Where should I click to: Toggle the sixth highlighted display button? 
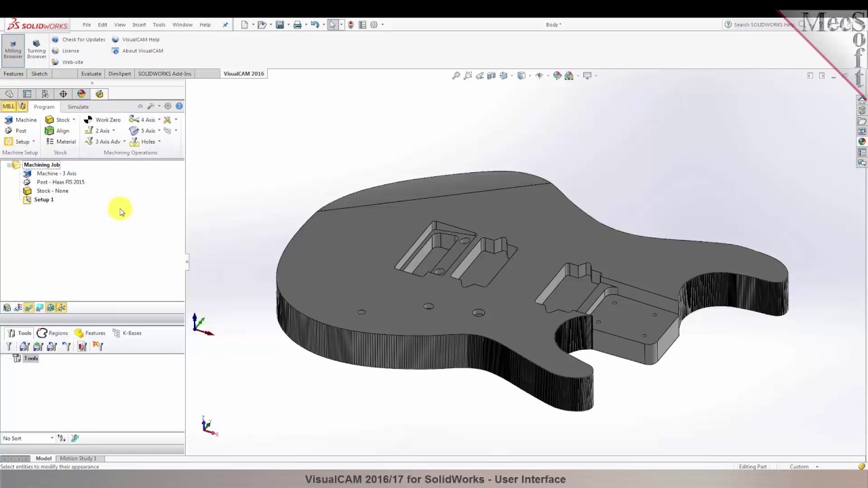61,308
